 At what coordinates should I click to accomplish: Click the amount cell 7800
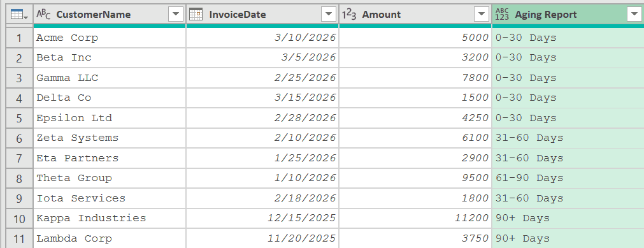point(415,78)
